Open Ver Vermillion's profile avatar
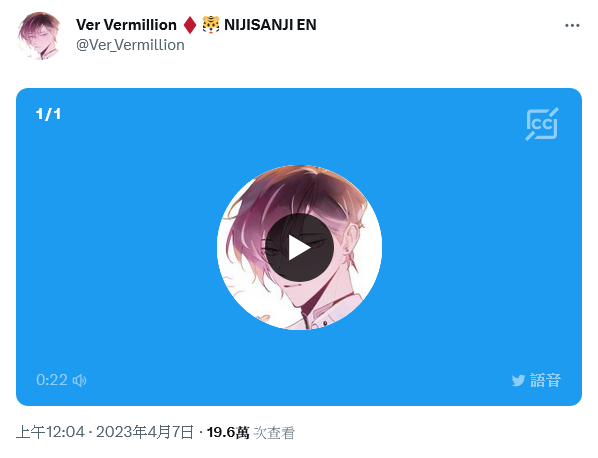Screen dimensions: 598x458 pyautogui.click(x=40, y=36)
